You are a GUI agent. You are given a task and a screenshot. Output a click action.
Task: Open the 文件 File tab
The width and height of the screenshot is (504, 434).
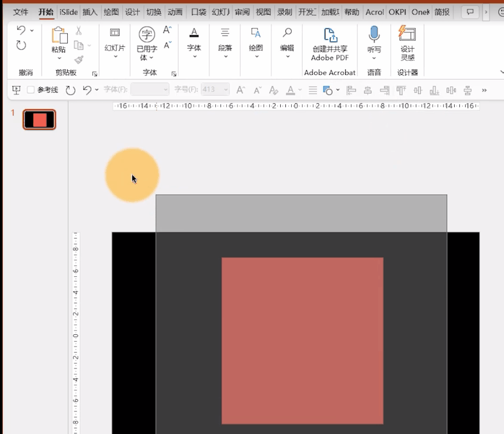[x=20, y=12]
